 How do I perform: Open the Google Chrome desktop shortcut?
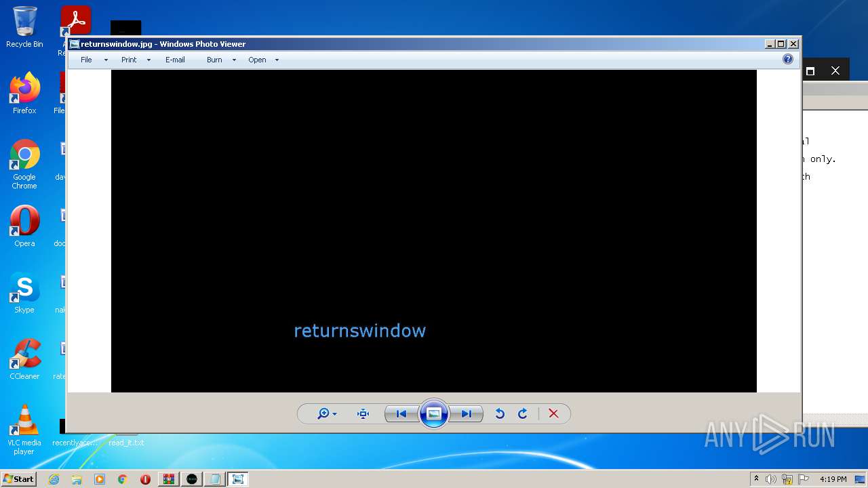point(24,164)
